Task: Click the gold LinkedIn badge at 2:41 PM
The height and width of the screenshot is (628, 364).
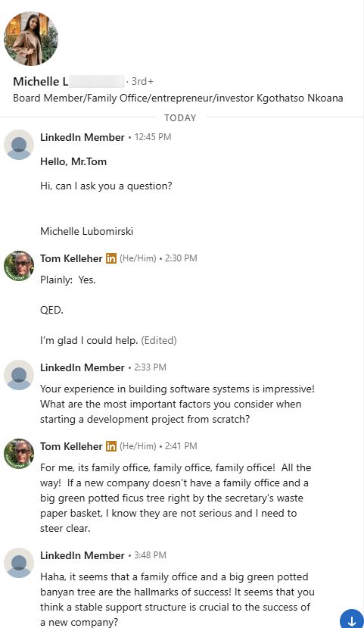Action: tap(111, 446)
